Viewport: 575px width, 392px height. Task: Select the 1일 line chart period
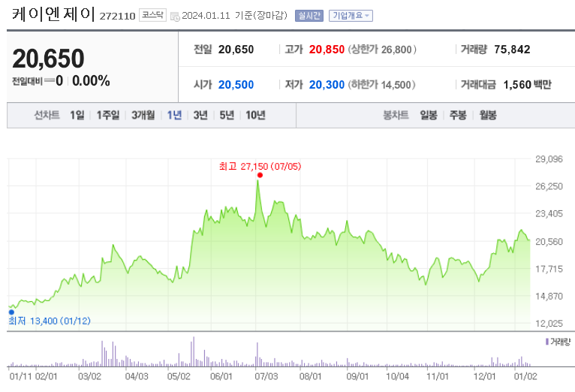point(77,115)
